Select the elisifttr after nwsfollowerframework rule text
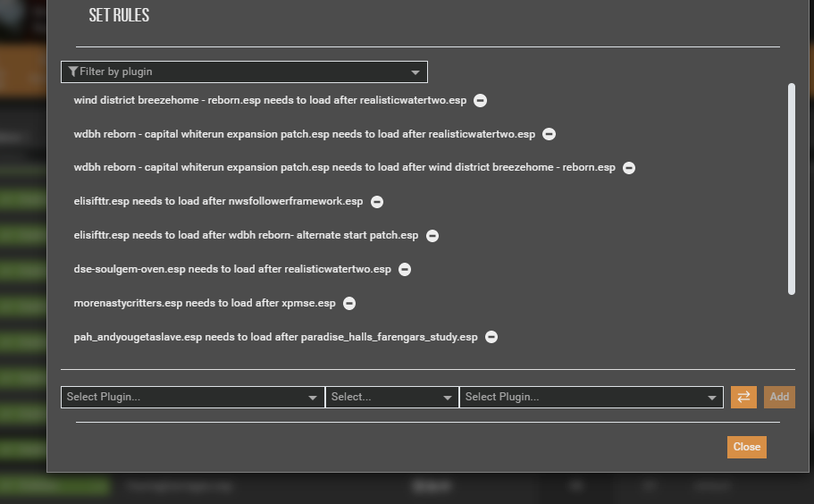 218,201
